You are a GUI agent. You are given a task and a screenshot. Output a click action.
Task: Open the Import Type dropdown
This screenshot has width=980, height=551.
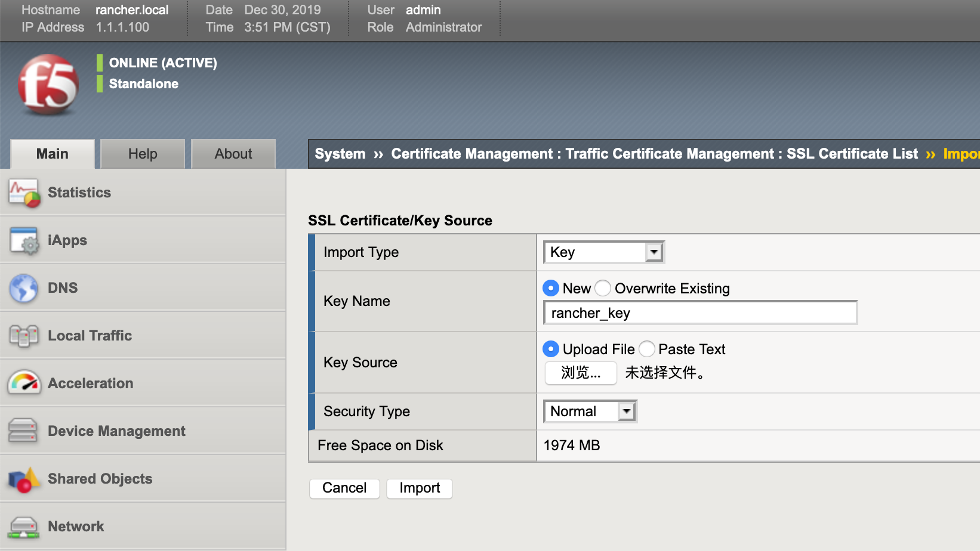pyautogui.click(x=604, y=252)
